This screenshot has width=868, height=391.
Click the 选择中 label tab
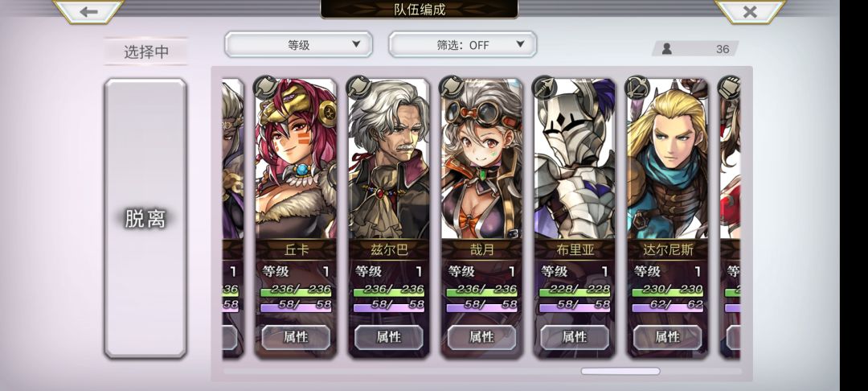[x=145, y=51]
